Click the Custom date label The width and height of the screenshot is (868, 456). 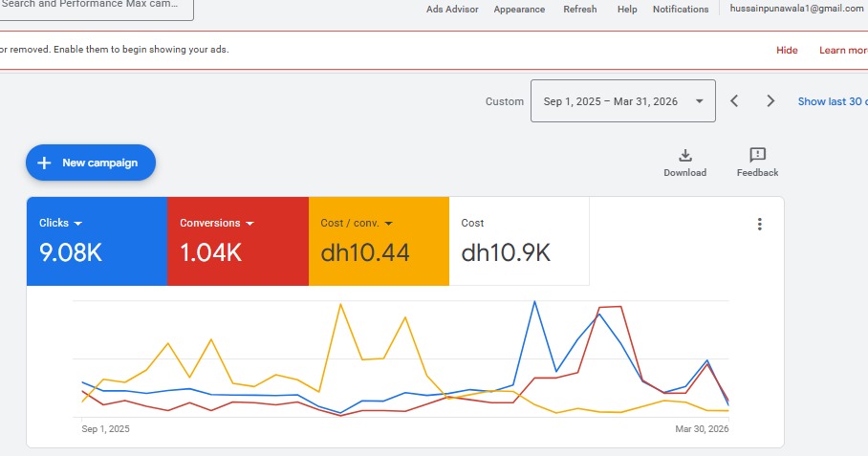(505, 101)
